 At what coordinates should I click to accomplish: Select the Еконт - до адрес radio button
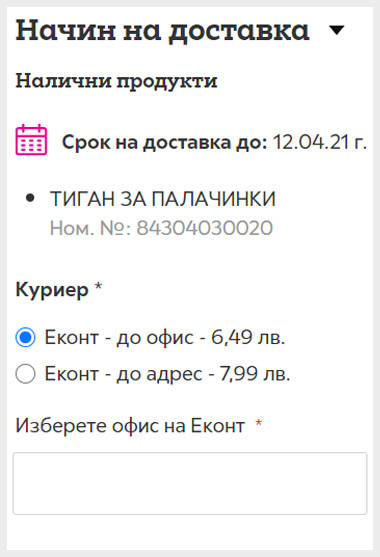click(x=25, y=374)
